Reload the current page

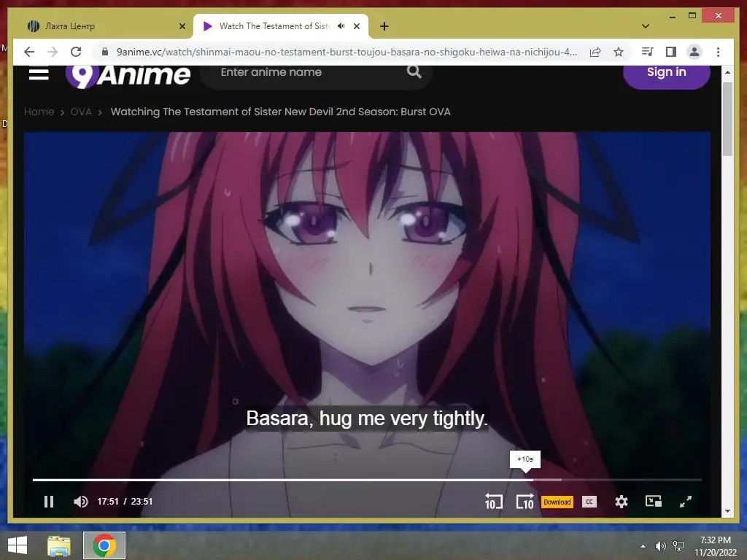(x=76, y=52)
